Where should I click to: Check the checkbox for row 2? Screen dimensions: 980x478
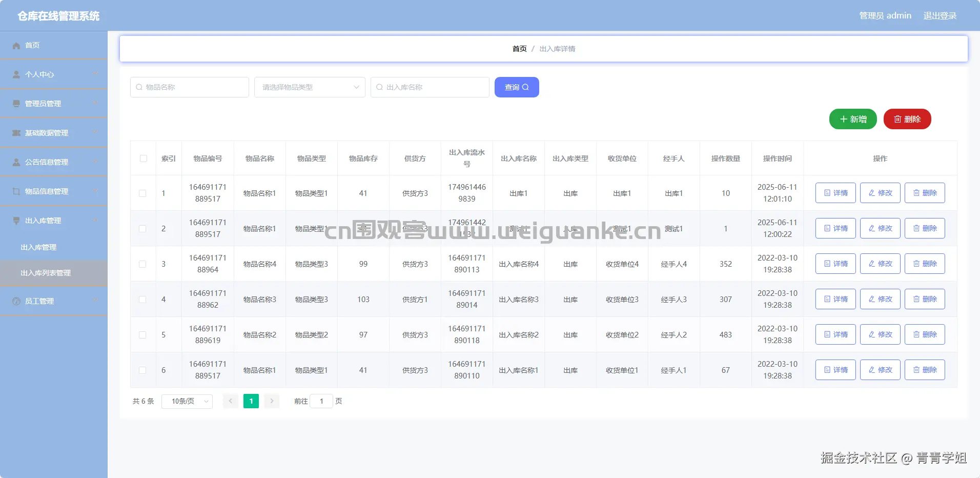tap(142, 229)
